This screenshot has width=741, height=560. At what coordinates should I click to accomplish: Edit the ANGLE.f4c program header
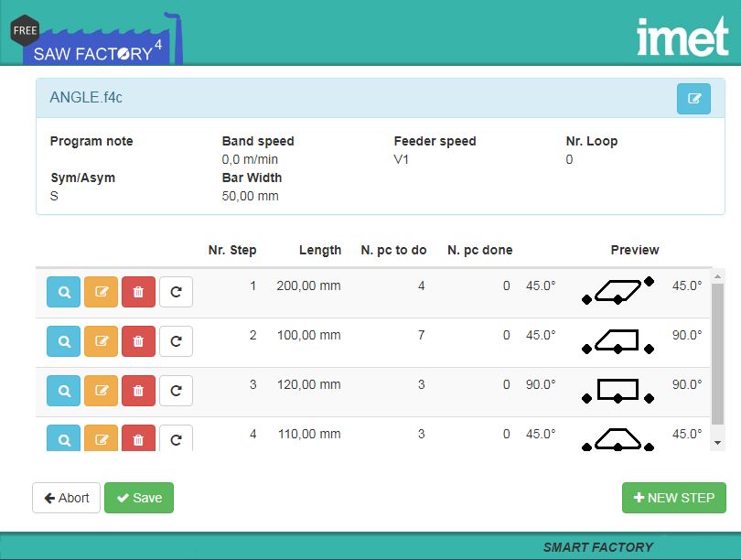(693, 99)
